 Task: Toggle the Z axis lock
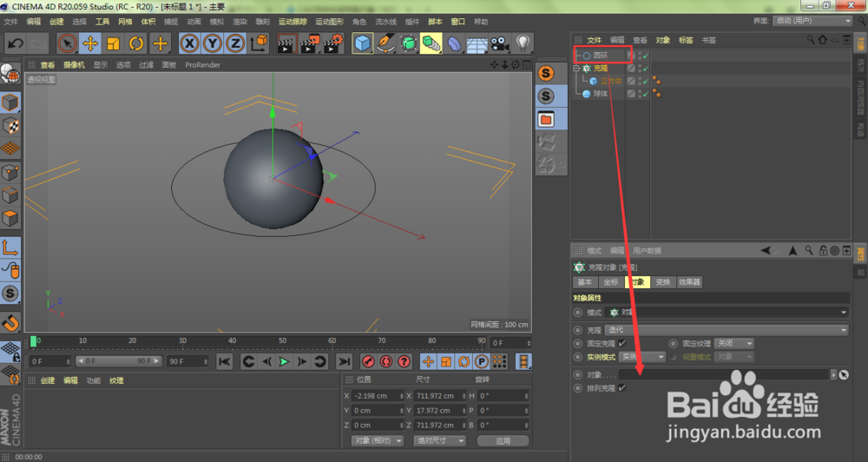235,43
